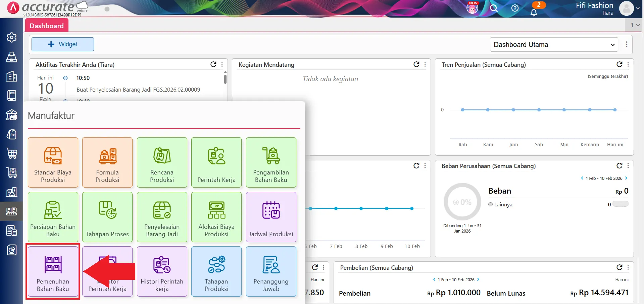Open Tahapan Produksi tile
Image resolution: width=644 pixels, height=304 pixels.
pyautogui.click(x=216, y=271)
